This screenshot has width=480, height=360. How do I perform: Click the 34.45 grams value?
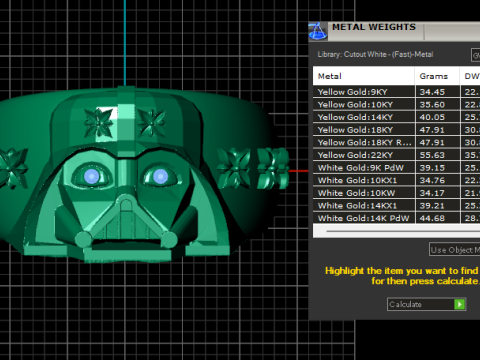tap(432, 92)
